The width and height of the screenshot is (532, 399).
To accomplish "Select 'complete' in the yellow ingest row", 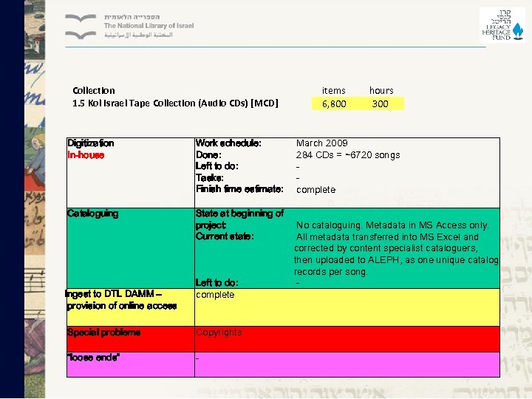I will click(215, 295).
